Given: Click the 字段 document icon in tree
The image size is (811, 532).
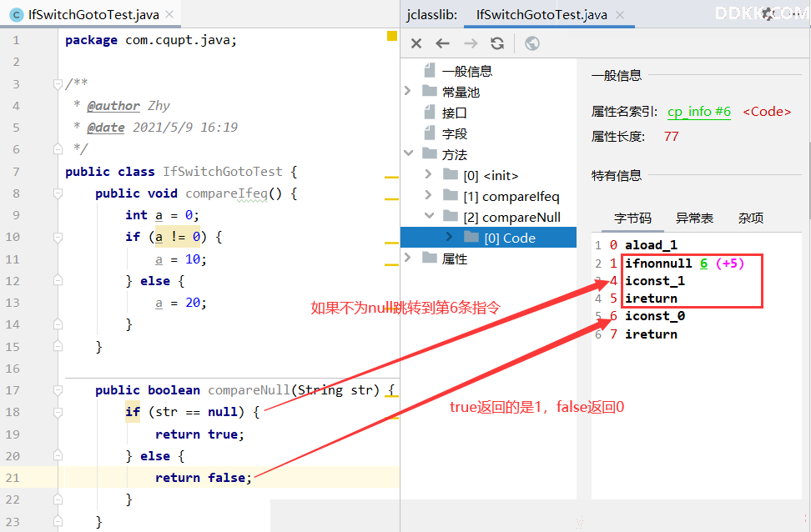Looking at the screenshot, I should (x=430, y=133).
